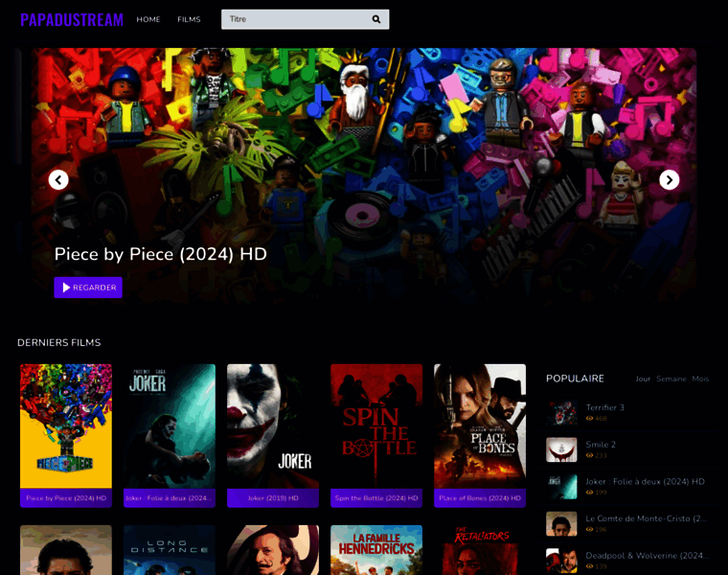Image resolution: width=728 pixels, height=575 pixels.
Task: Open Spin the Bottle poster
Action: click(376, 425)
